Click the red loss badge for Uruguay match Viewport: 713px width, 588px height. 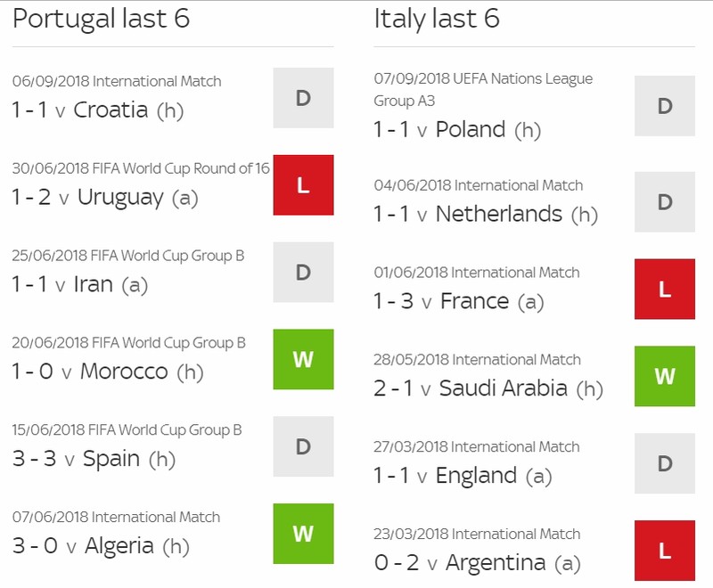[303, 185]
